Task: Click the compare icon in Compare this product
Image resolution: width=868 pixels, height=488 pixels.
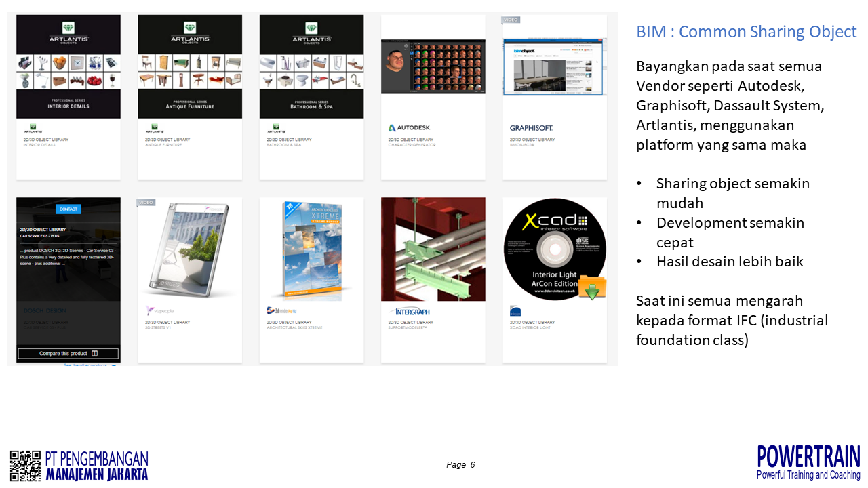Action: tap(94, 353)
